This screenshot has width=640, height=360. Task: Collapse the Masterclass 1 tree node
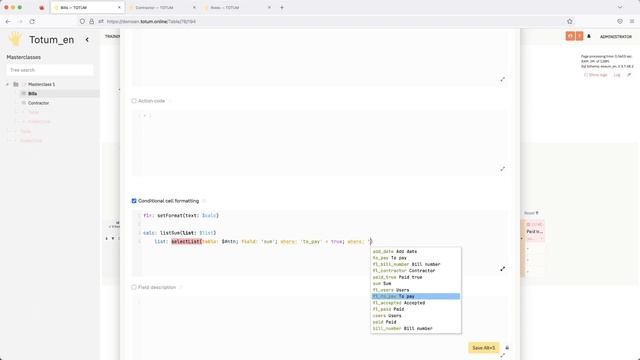point(7,84)
